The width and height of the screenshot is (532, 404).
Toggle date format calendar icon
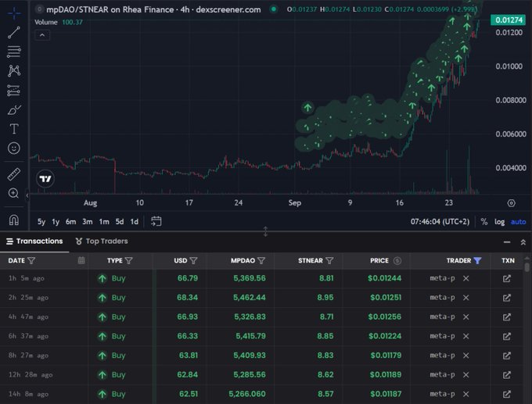(81, 260)
